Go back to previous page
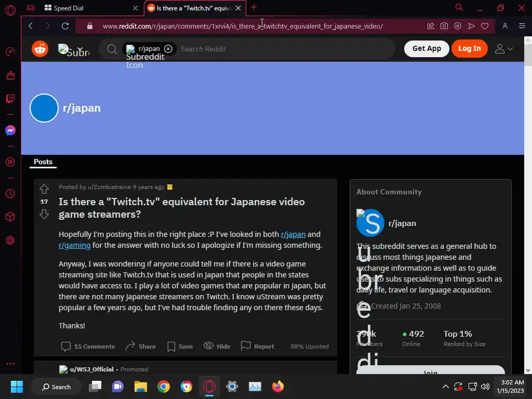This screenshot has width=532, height=399. pyautogui.click(x=31, y=26)
